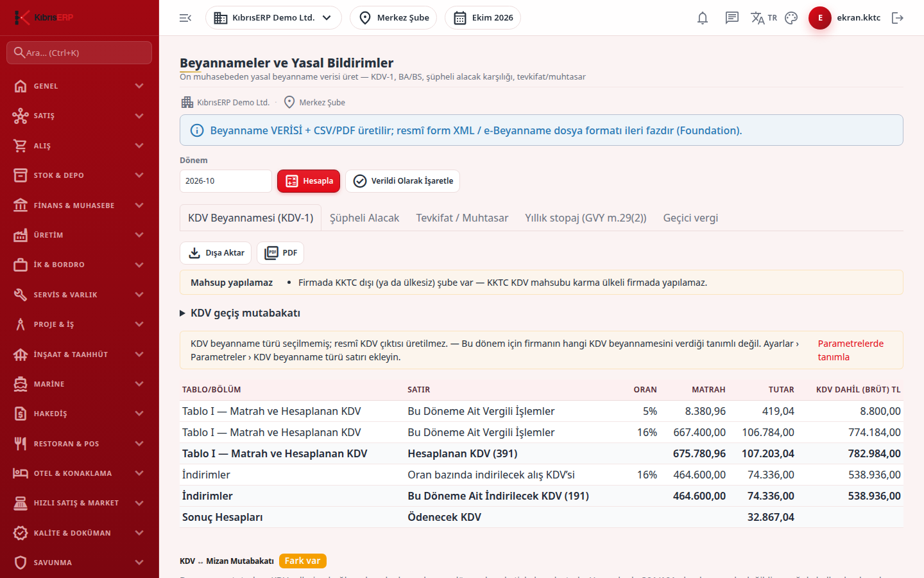
Task: Switch to the Şüpheli Alacak tab
Action: pos(364,218)
